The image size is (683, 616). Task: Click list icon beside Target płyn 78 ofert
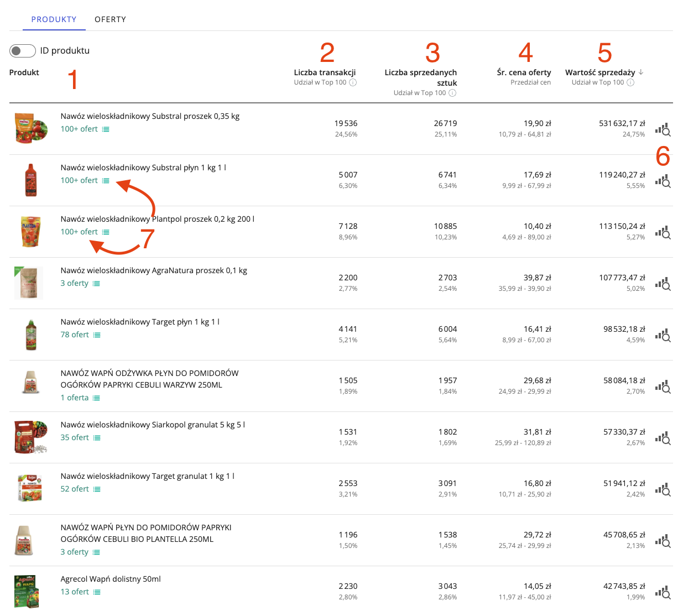click(97, 335)
